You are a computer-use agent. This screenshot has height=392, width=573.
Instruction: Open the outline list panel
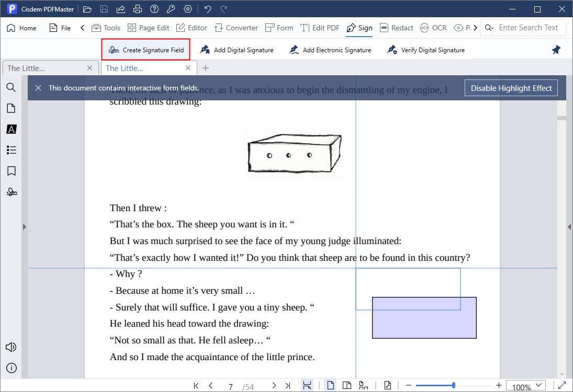point(12,150)
